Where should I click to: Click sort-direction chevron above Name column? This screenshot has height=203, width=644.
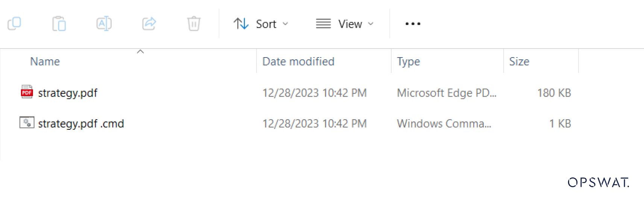pos(140,52)
